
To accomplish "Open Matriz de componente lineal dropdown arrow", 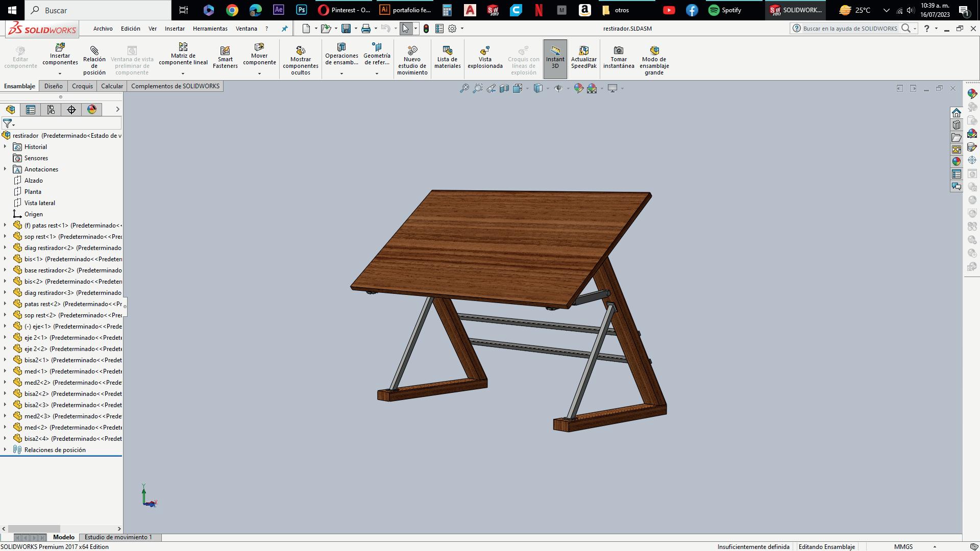I will pyautogui.click(x=183, y=73).
